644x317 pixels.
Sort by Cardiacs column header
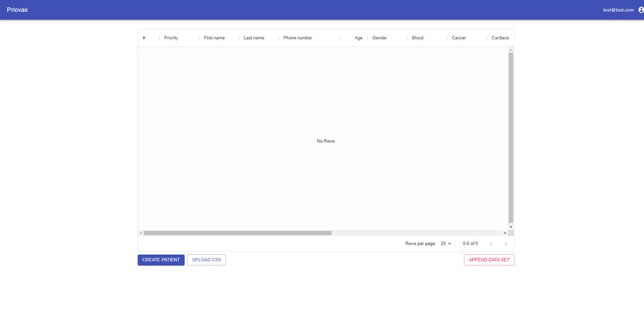(500, 38)
